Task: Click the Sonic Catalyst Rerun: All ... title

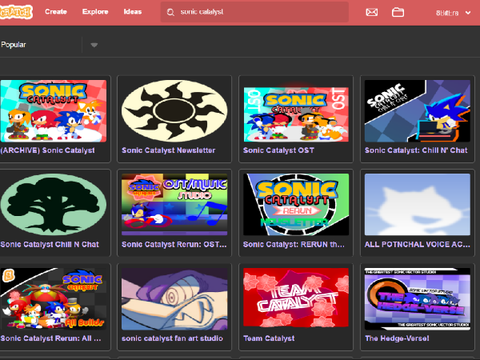Action: [51, 338]
